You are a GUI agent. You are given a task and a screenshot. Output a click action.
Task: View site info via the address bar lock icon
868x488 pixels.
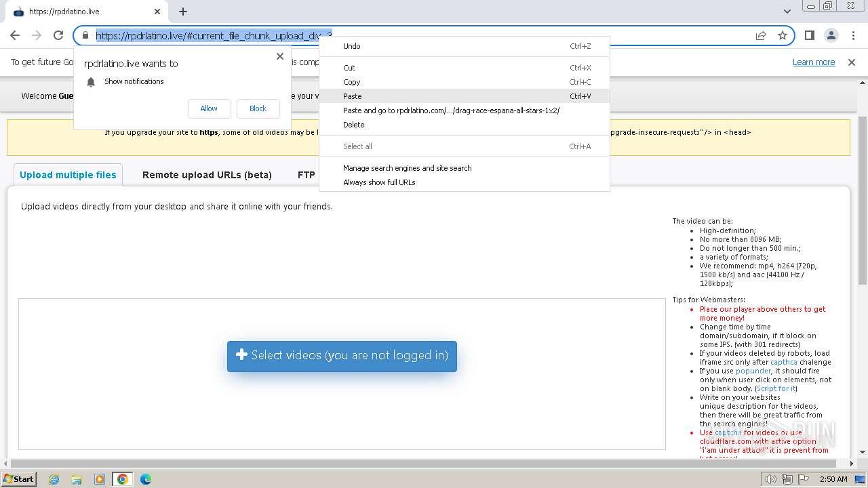(x=85, y=35)
